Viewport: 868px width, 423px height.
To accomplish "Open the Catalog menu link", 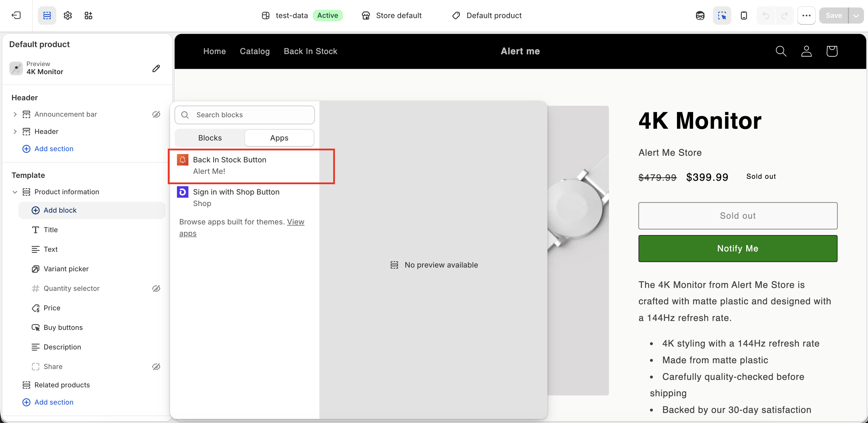I will tap(255, 51).
